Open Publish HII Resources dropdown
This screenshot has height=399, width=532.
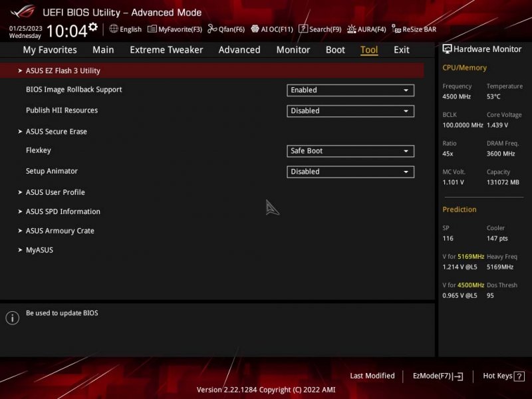[x=350, y=111]
